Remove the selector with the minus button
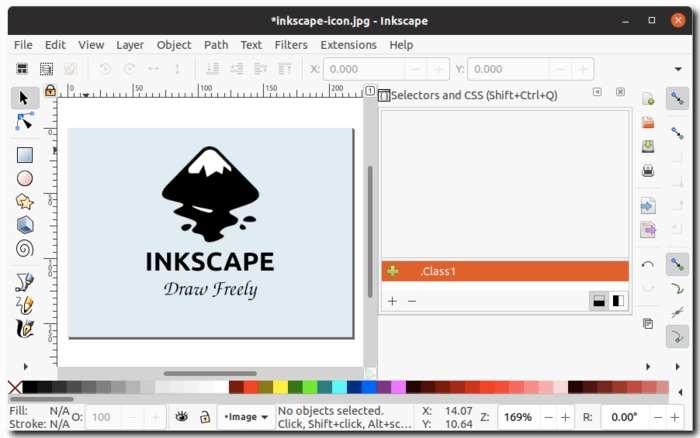700x438 pixels. [x=412, y=301]
